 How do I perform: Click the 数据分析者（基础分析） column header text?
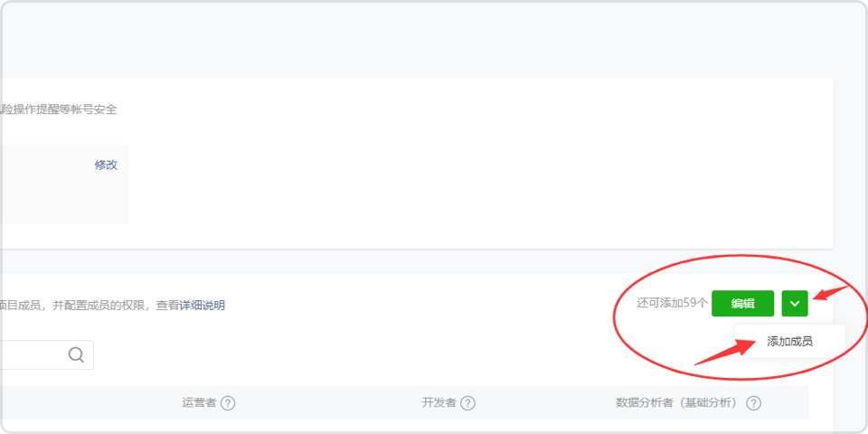pos(679,403)
